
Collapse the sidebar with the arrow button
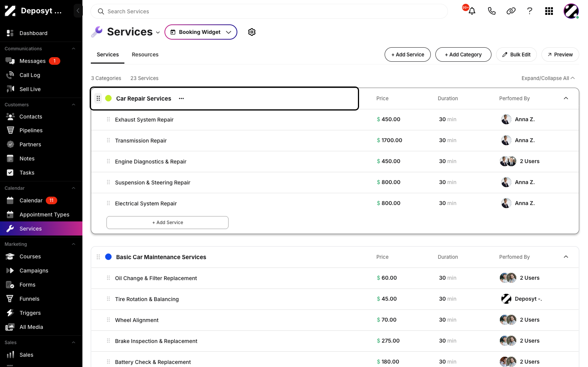pyautogui.click(x=78, y=11)
